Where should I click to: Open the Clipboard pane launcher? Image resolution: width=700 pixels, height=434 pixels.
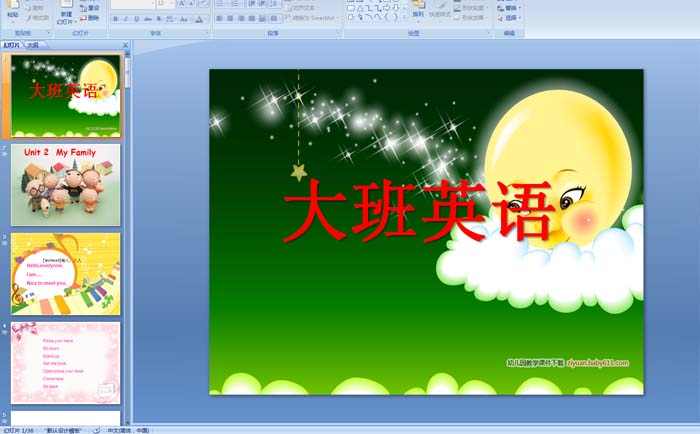coord(49,33)
